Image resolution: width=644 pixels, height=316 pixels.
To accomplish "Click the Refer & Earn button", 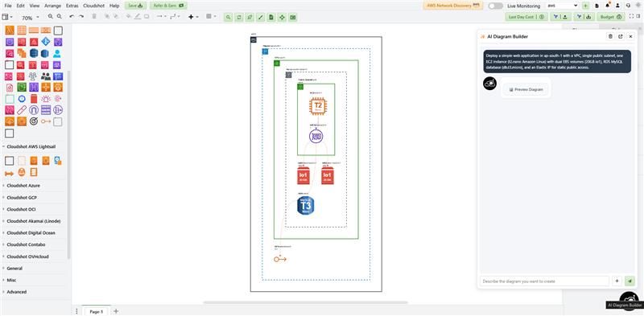I will pyautogui.click(x=168, y=6).
